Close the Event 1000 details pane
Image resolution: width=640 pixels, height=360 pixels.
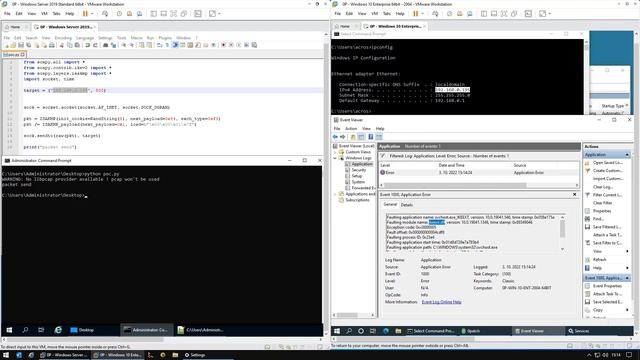click(574, 195)
